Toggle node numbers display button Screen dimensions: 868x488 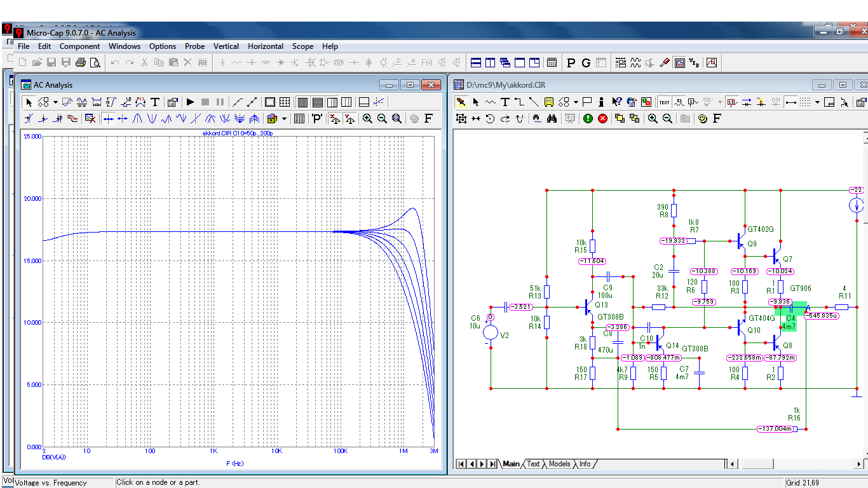point(732,102)
